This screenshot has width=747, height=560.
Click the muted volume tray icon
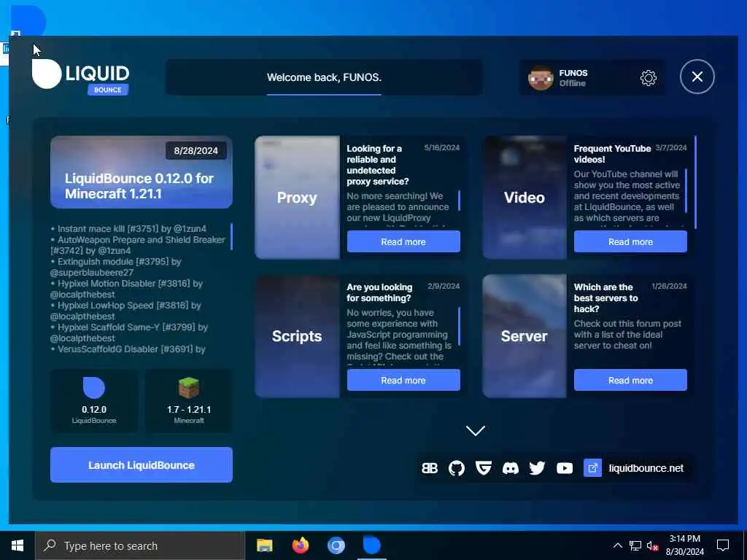coord(652,545)
